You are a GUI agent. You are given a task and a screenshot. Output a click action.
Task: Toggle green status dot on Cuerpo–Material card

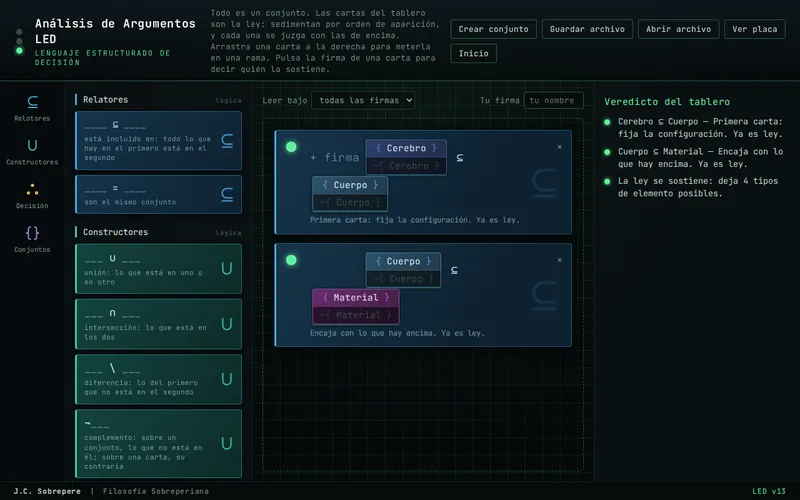pos(291,260)
